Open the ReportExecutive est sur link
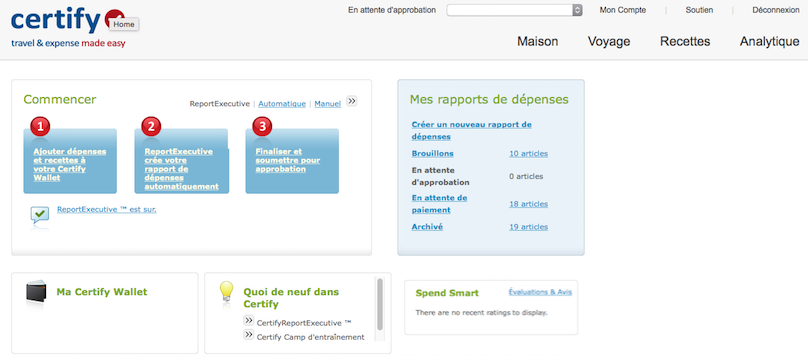The height and width of the screenshot is (360, 808). pos(107,209)
